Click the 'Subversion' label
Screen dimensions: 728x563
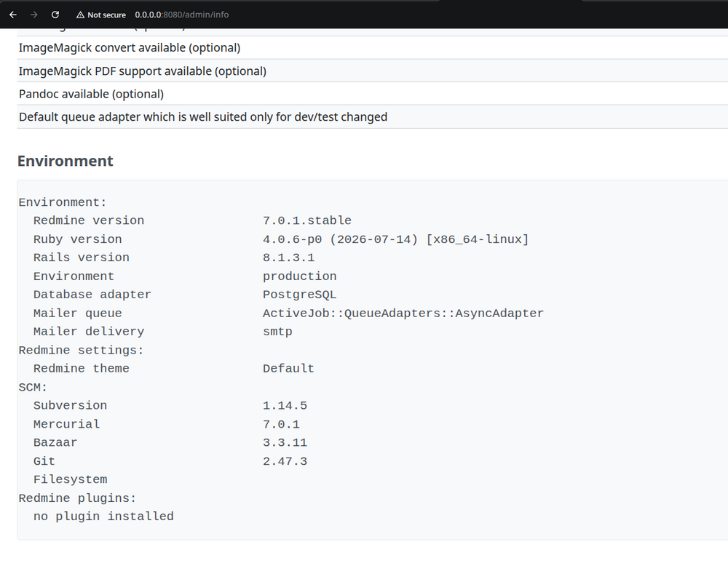[x=70, y=406]
